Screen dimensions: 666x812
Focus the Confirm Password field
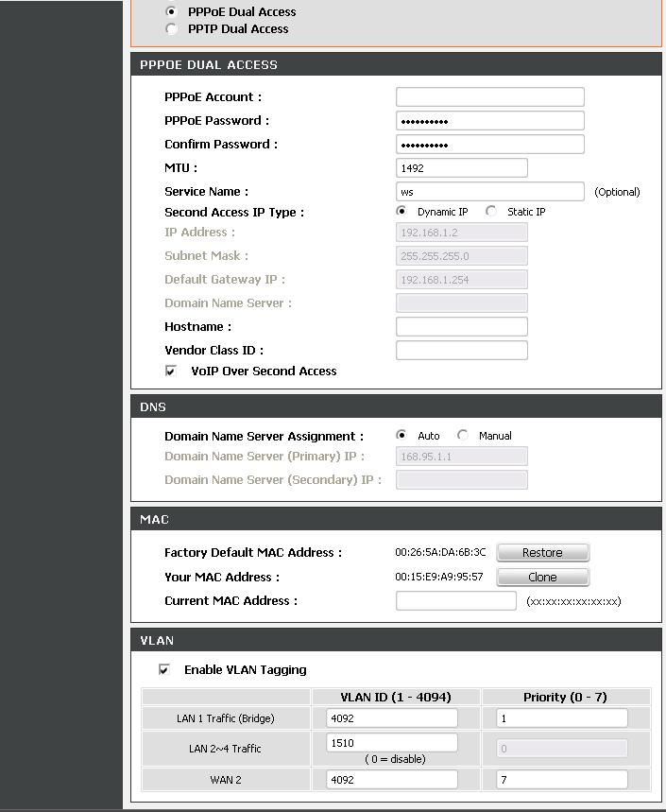489,145
